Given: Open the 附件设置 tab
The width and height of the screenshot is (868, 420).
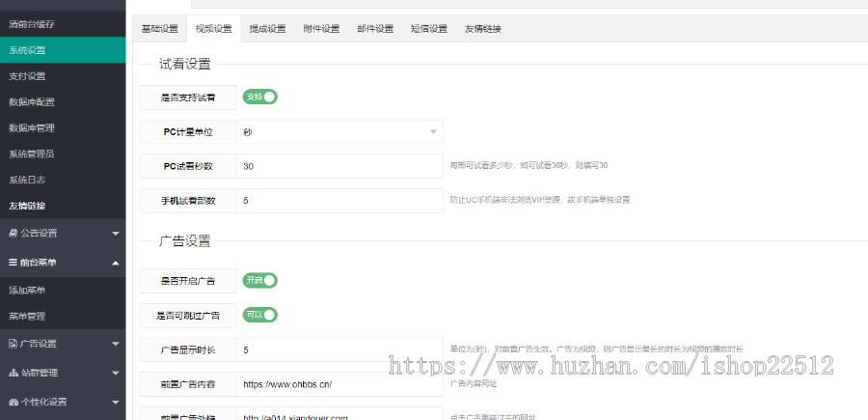Looking at the screenshot, I should (321, 29).
